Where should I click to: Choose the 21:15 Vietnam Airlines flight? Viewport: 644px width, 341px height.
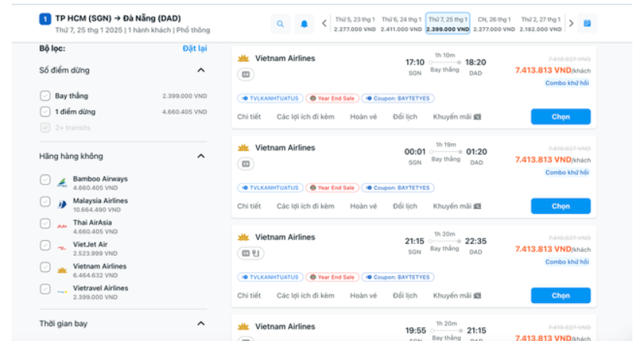click(561, 295)
